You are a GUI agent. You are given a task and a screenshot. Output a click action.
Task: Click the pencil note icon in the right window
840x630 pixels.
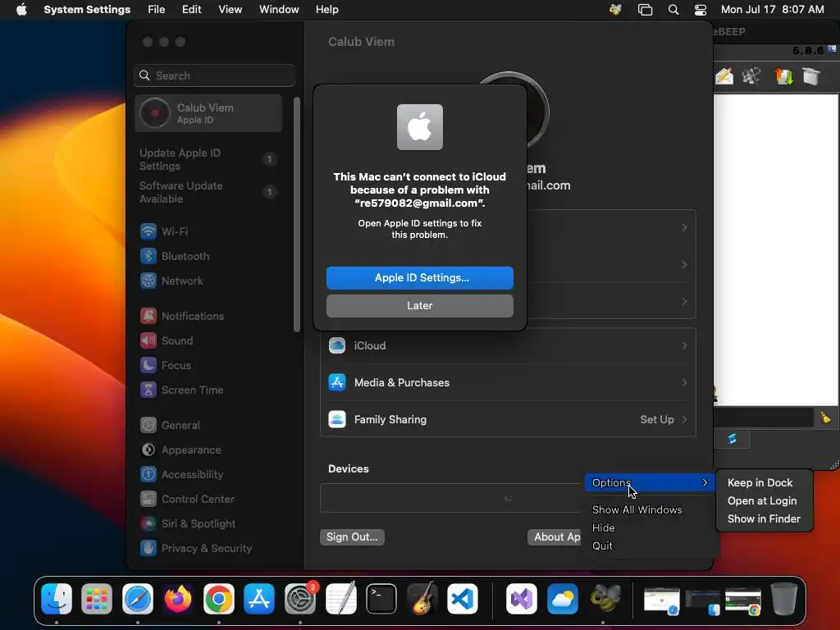[724, 76]
